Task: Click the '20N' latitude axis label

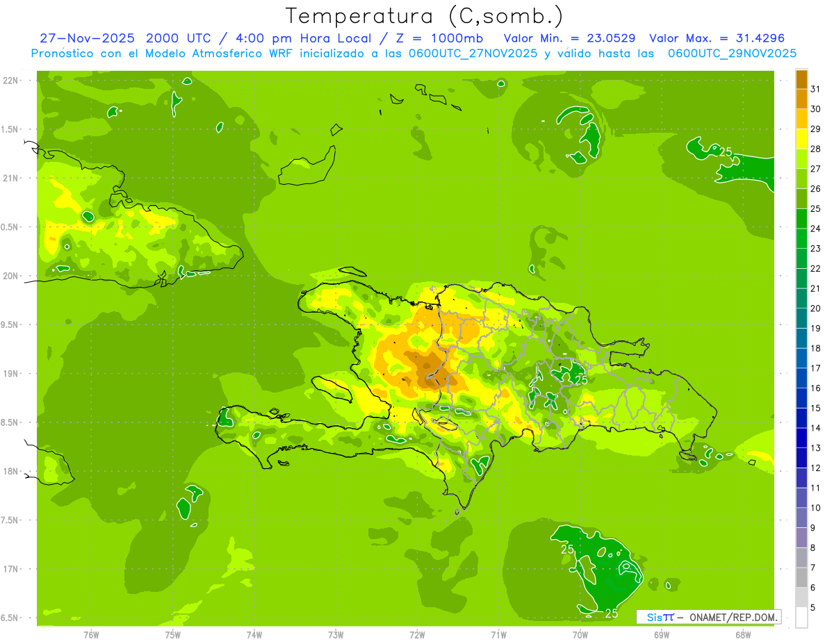Action: tap(11, 276)
